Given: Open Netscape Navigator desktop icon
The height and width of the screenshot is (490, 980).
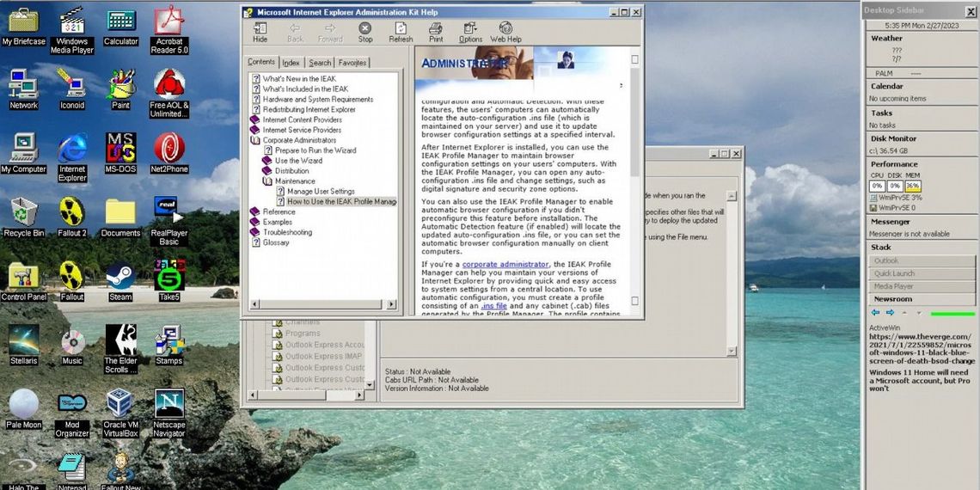Looking at the screenshot, I should (x=169, y=413).
